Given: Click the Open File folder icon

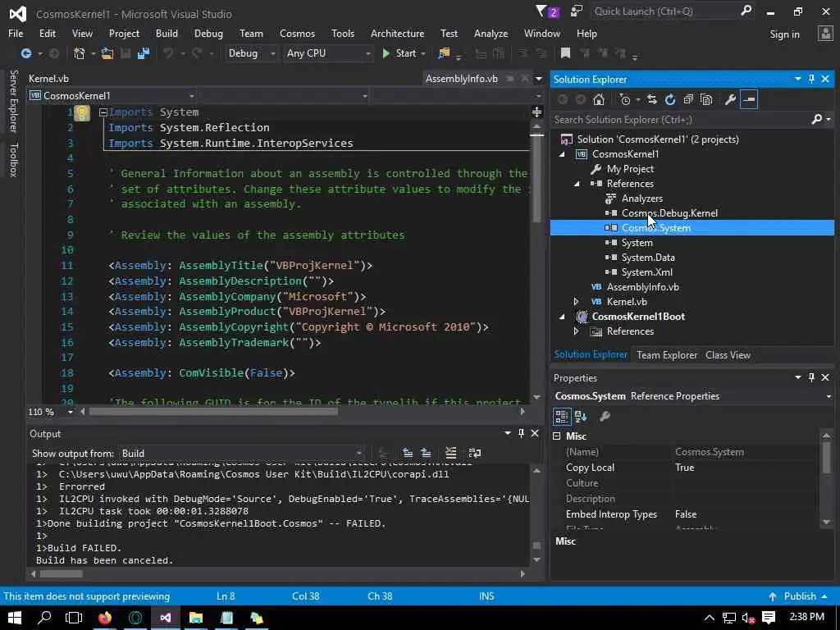Looking at the screenshot, I should 107,53.
